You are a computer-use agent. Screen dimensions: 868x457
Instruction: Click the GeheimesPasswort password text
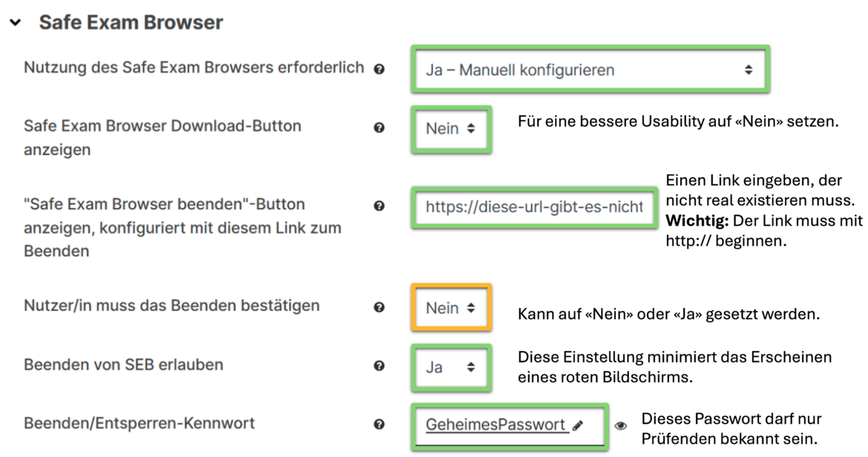tap(496, 425)
